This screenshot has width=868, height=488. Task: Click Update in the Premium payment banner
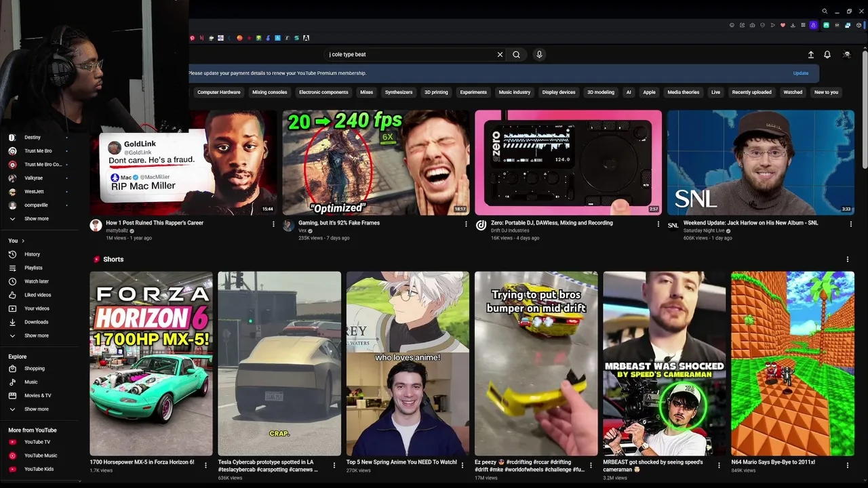[801, 73]
